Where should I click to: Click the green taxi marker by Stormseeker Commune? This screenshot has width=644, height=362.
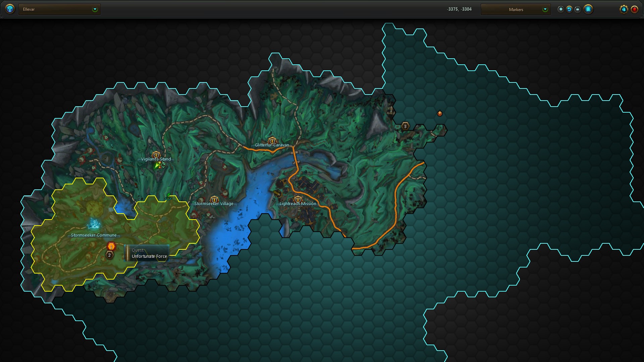click(x=168, y=196)
